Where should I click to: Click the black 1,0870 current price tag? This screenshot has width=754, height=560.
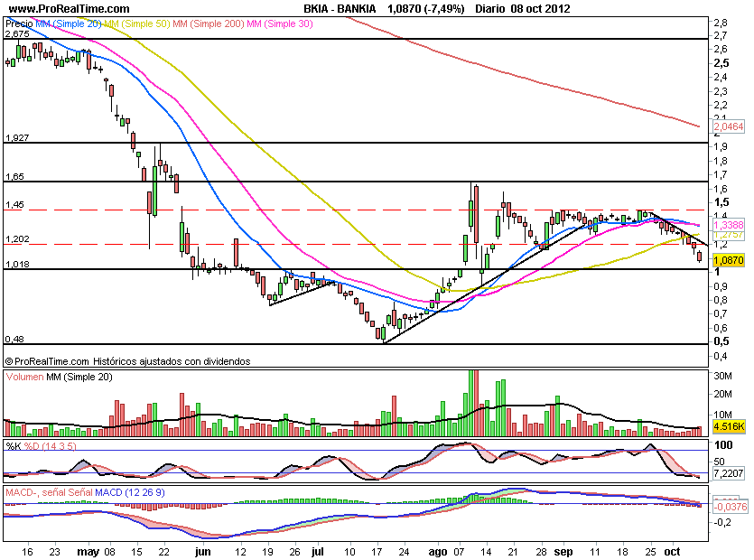click(x=729, y=260)
